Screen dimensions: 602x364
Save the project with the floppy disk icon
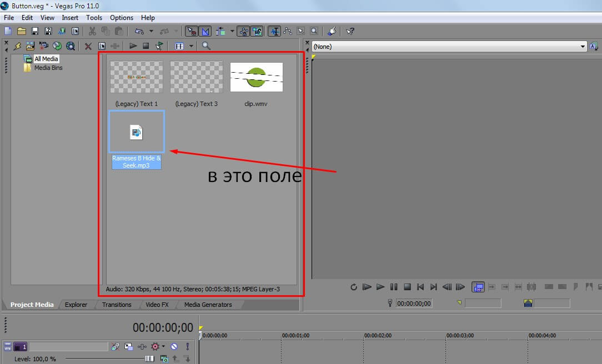click(35, 31)
